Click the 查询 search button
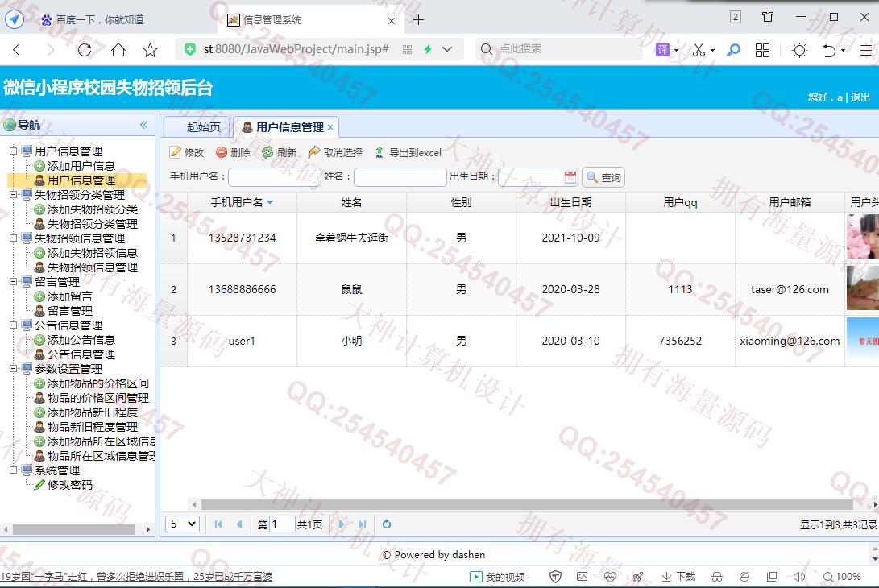The height and width of the screenshot is (588, 879). click(x=603, y=177)
